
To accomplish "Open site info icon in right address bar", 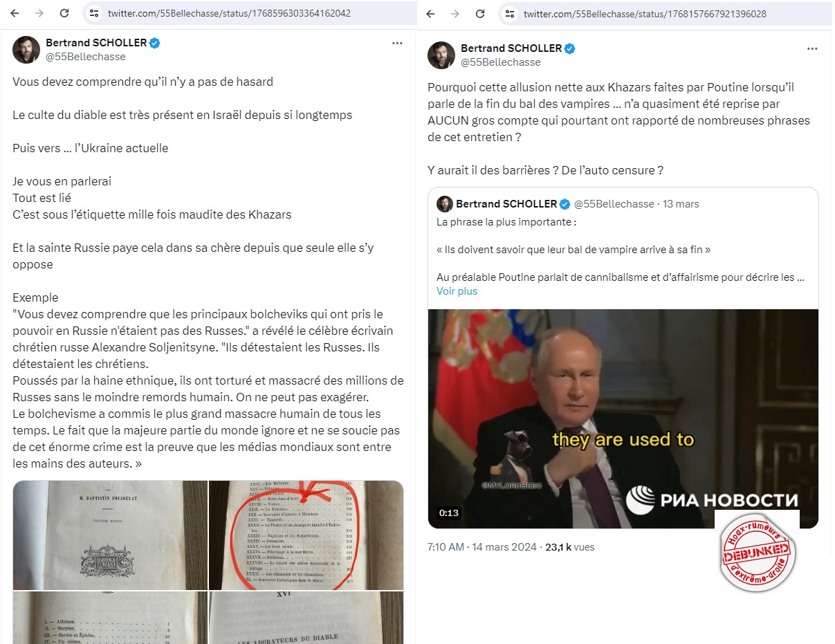I will pyautogui.click(x=510, y=14).
